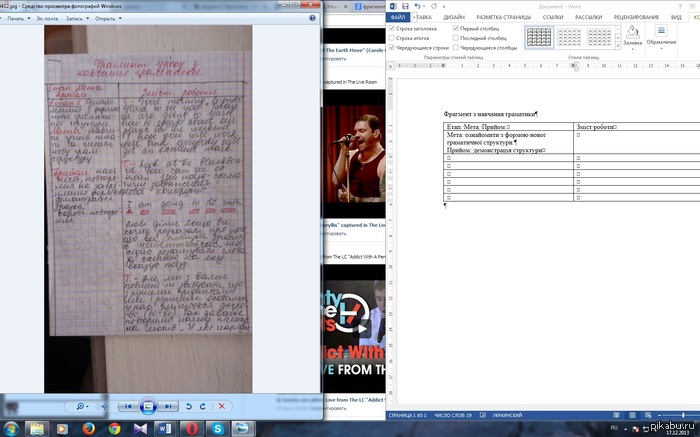Switch to the РАЗМЕТКА СТРАНИЦЫ ribbon tab
700x437 pixels.
click(503, 17)
